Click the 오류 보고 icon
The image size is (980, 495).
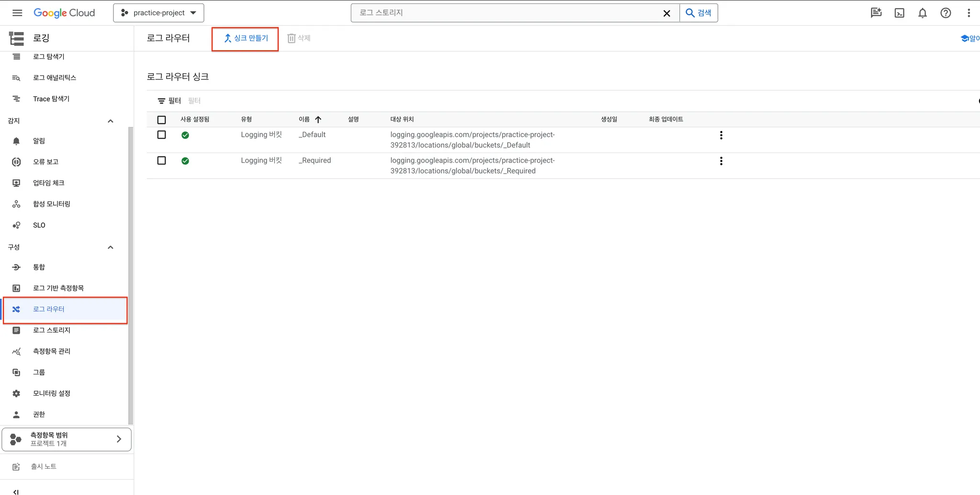pyautogui.click(x=16, y=162)
